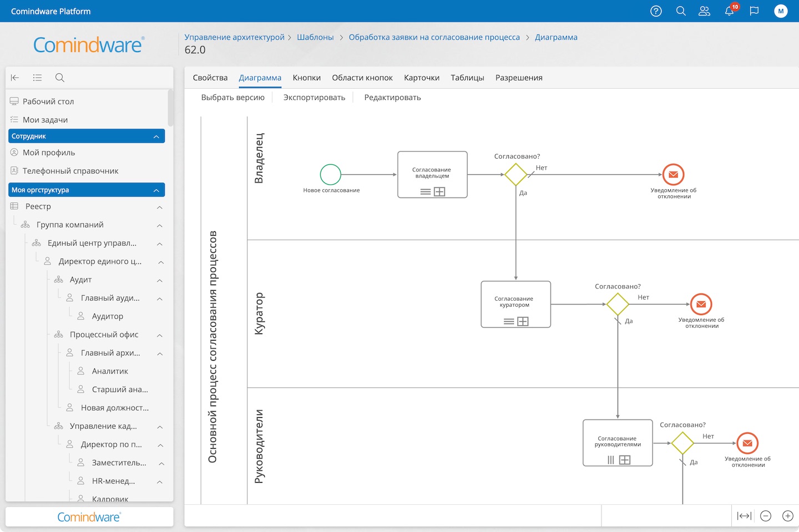The width and height of the screenshot is (799, 532).
Task: Click the search magnifier in top bar
Action: click(681, 11)
